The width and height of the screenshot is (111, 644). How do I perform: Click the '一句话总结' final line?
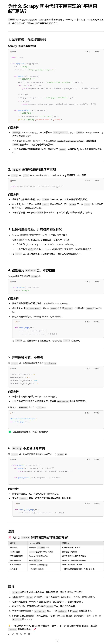(53, 627)
